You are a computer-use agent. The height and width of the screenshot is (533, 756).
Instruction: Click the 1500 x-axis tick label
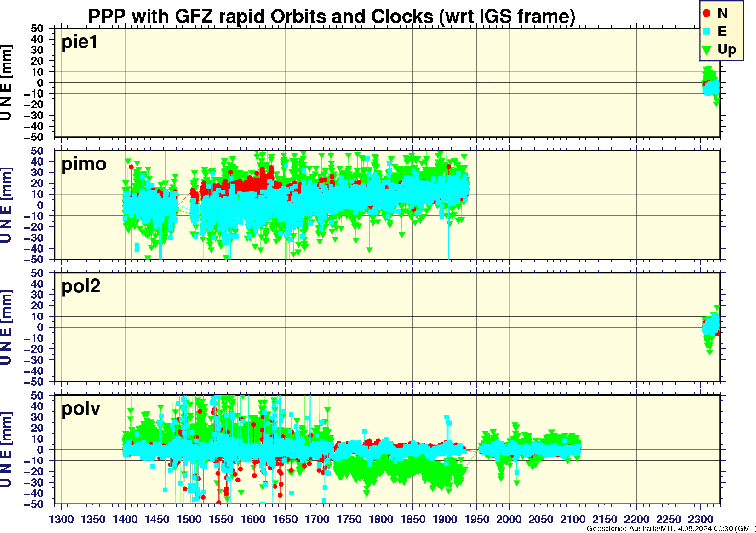tap(189, 520)
